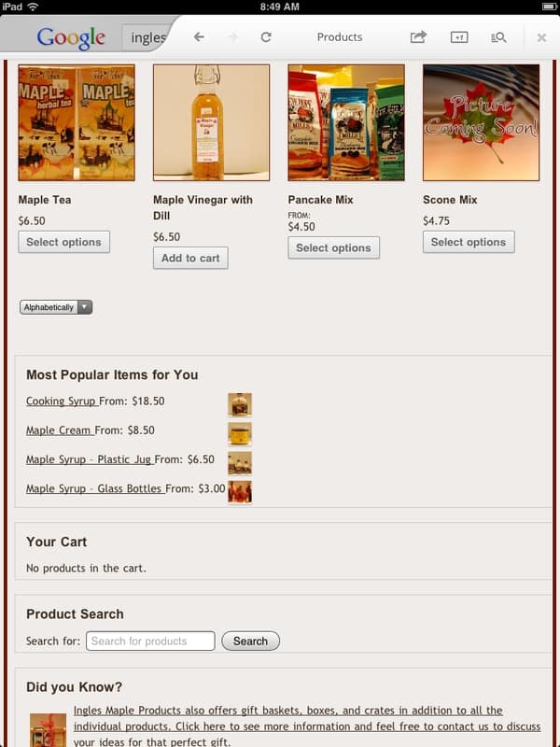
Task: Focus the Search for products field
Action: point(150,641)
